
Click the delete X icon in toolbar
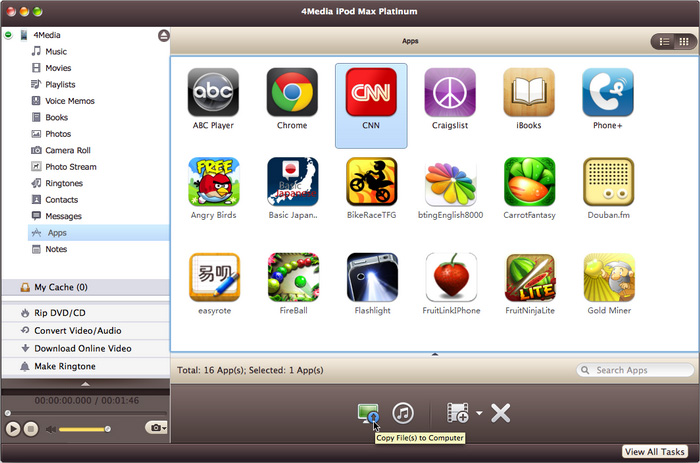point(501,413)
